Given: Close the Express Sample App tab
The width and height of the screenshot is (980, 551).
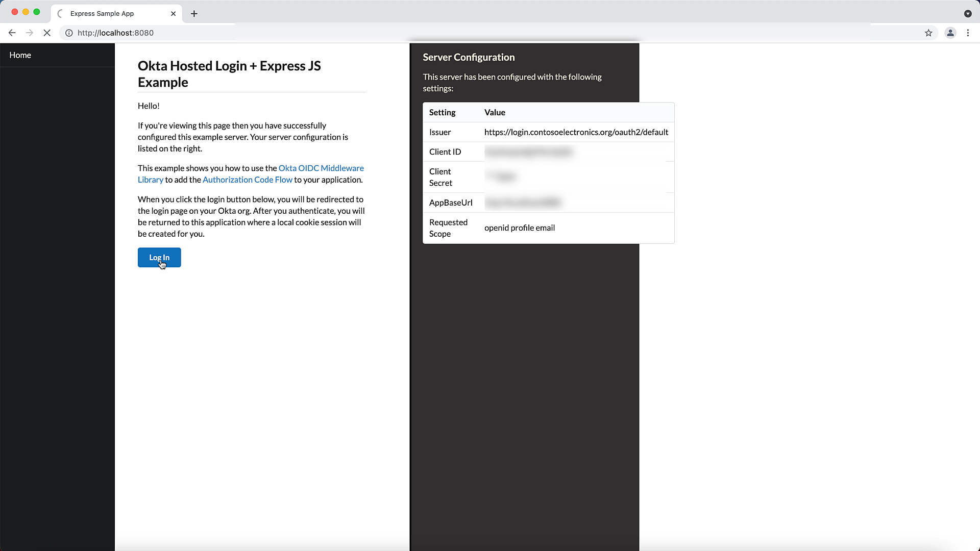Looking at the screenshot, I should point(173,14).
